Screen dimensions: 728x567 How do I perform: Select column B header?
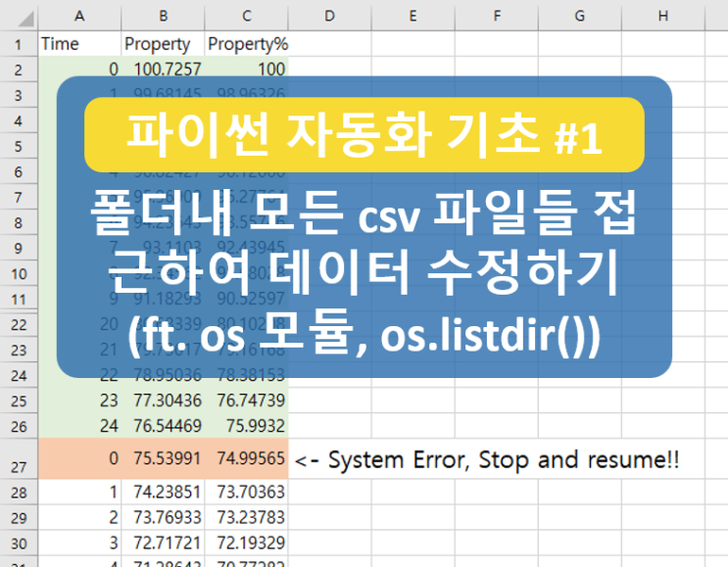163,16
